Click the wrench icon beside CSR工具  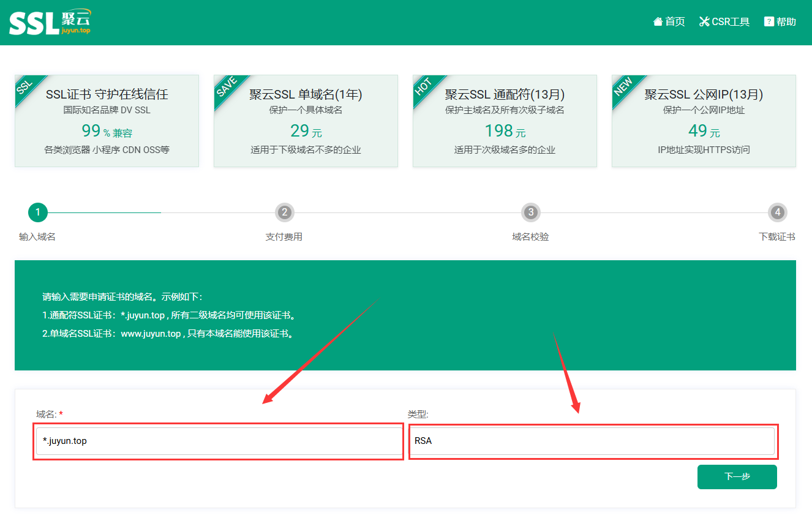click(704, 21)
